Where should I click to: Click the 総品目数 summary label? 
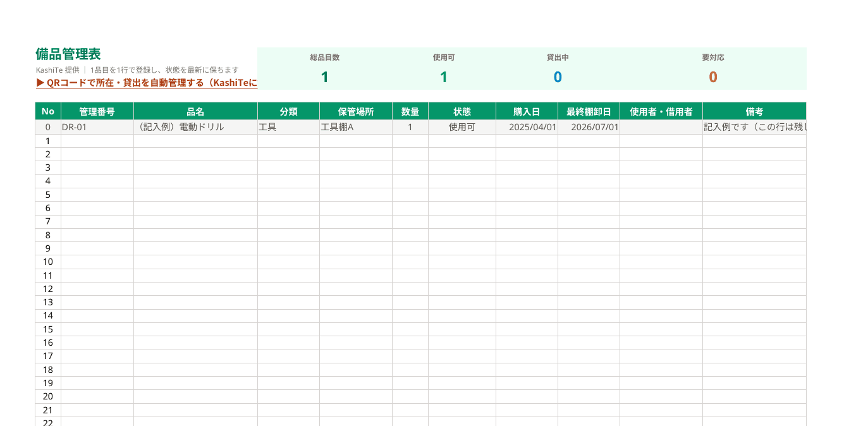[x=325, y=58]
